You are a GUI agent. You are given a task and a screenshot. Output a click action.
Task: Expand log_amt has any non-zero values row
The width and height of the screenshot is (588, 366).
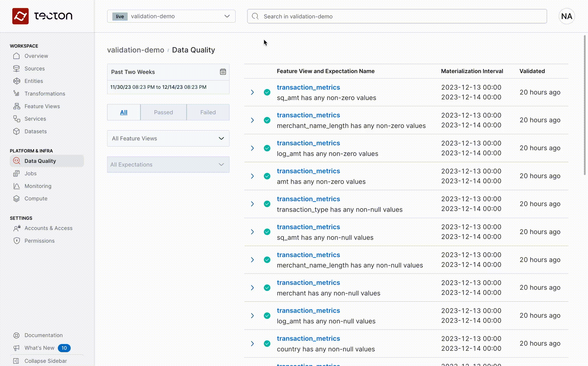click(252, 148)
